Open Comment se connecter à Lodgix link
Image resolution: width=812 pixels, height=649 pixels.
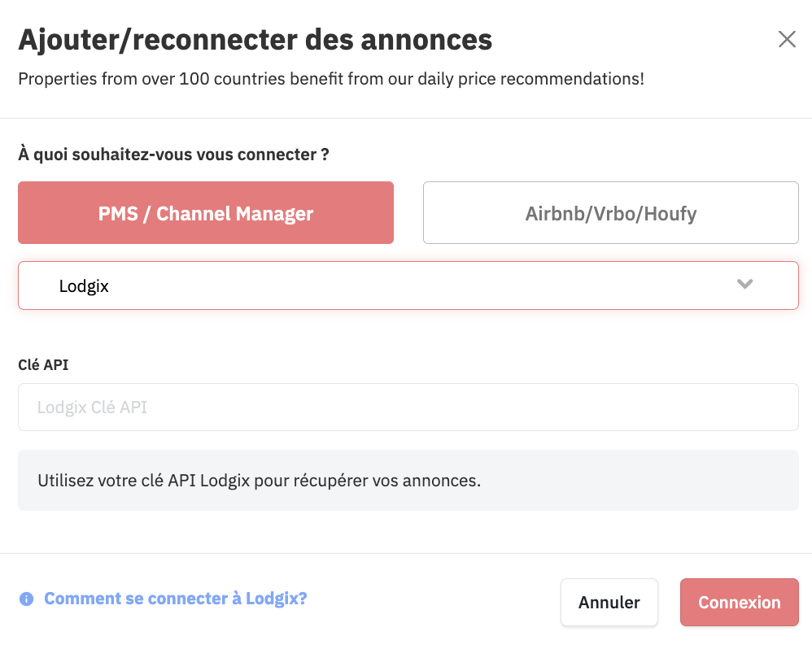[176, 599]
